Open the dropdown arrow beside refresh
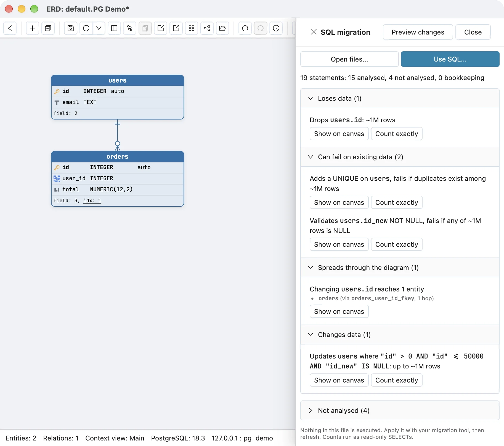The height and width of the screenshot is (446, 504). [x=99, y=28]
